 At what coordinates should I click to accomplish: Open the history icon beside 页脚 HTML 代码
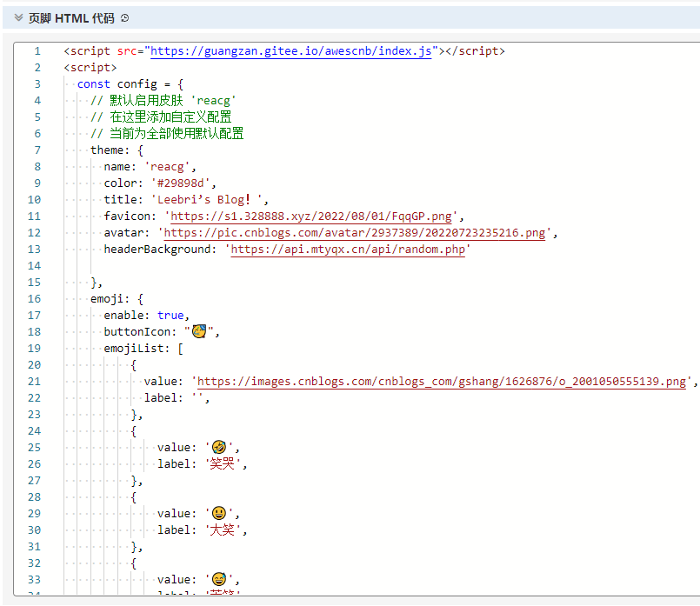tap(125, 18)
